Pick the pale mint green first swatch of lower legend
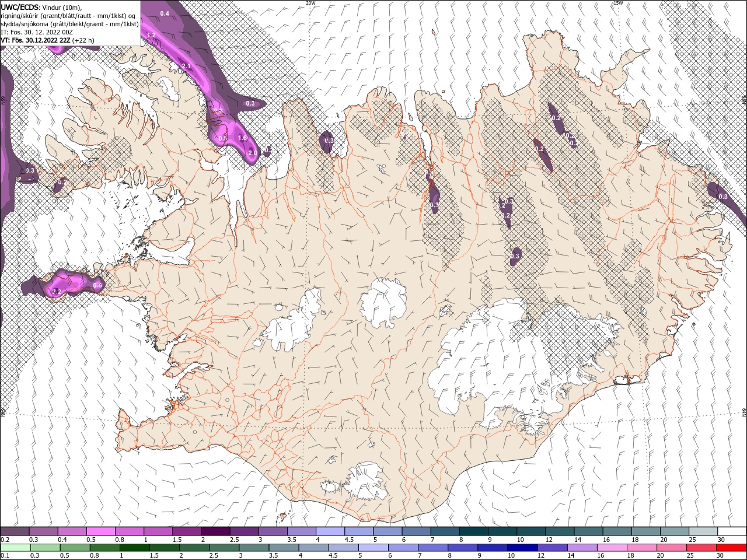 pos(15,548)
